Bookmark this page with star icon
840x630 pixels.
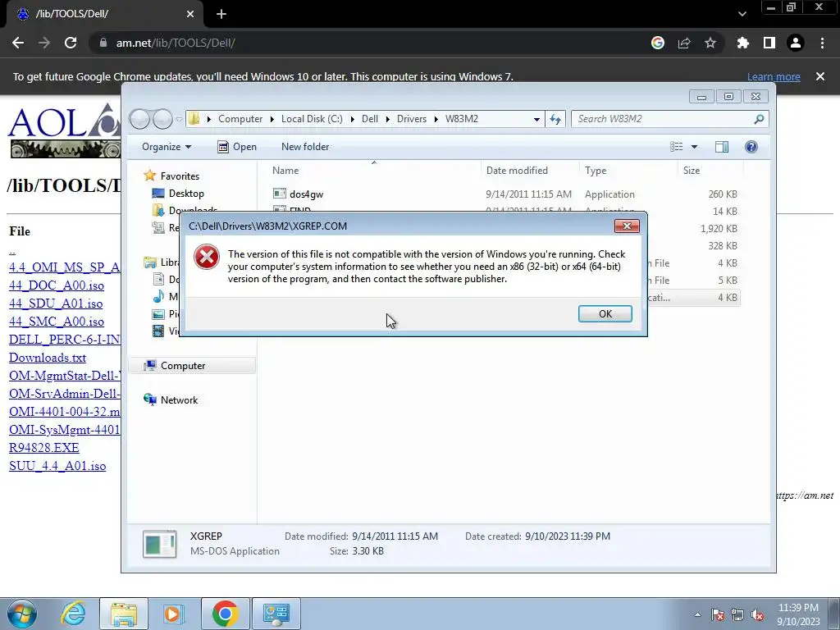tap(710, 43)
